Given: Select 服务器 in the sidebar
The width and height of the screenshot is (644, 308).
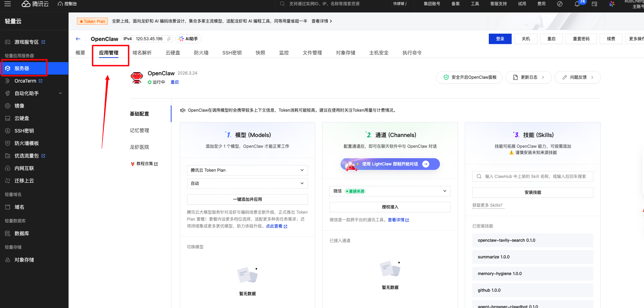Looking at the screenshot, I should (34, 68).
